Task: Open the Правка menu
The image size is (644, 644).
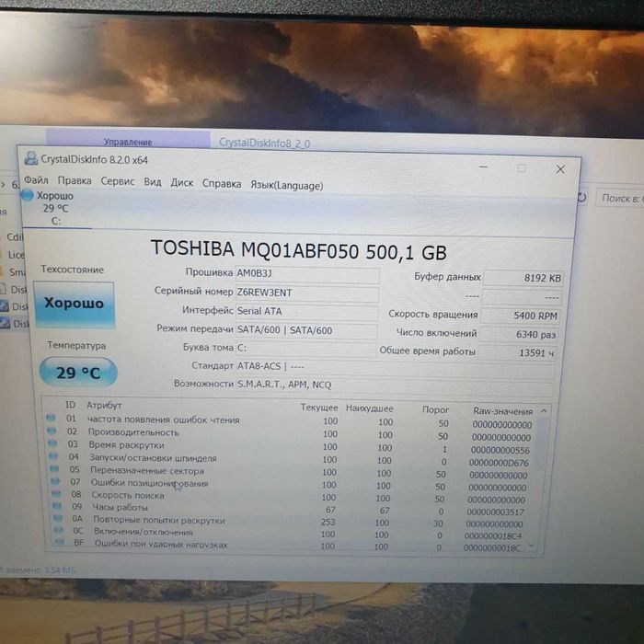Action: pos(75,180)
